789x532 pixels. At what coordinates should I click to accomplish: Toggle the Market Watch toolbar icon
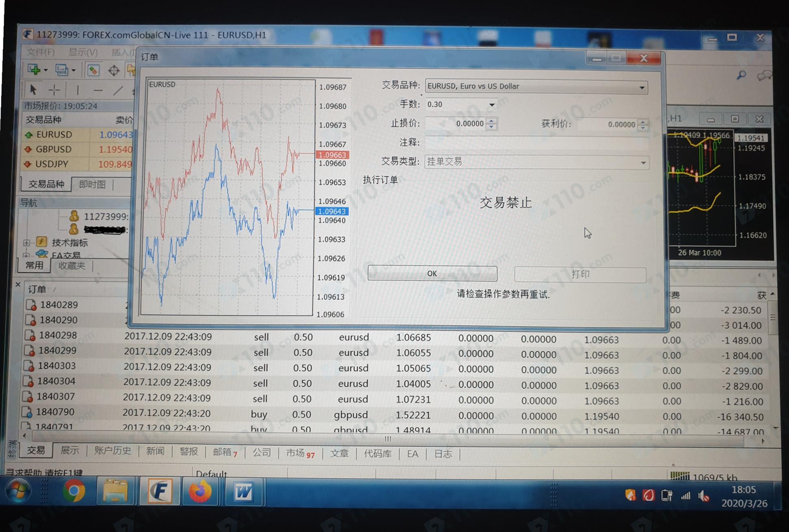93,70
